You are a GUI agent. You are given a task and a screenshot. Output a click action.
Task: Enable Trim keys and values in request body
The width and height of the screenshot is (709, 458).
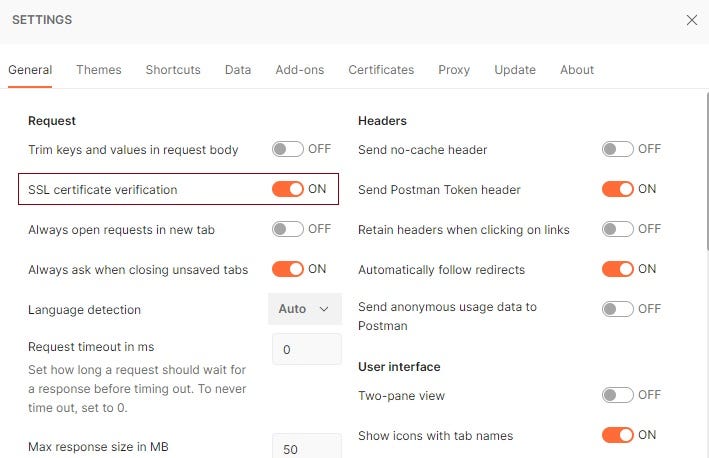coord(288,149)
